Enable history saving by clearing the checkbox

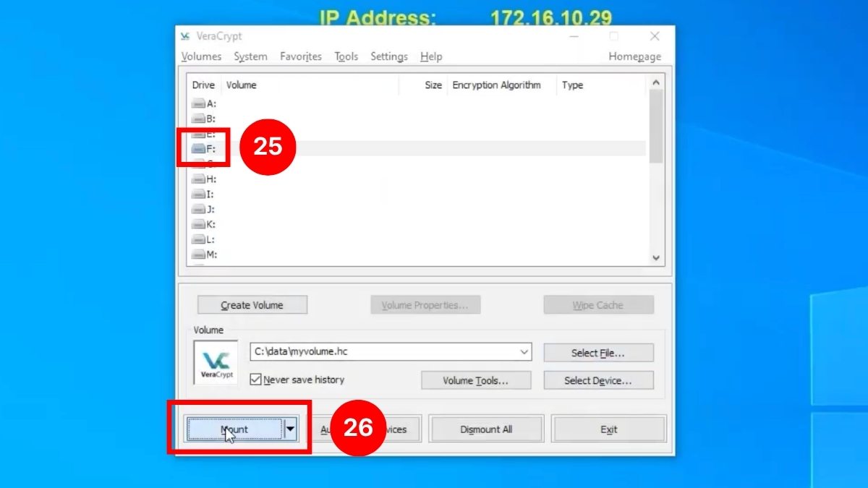click(255, 380)
